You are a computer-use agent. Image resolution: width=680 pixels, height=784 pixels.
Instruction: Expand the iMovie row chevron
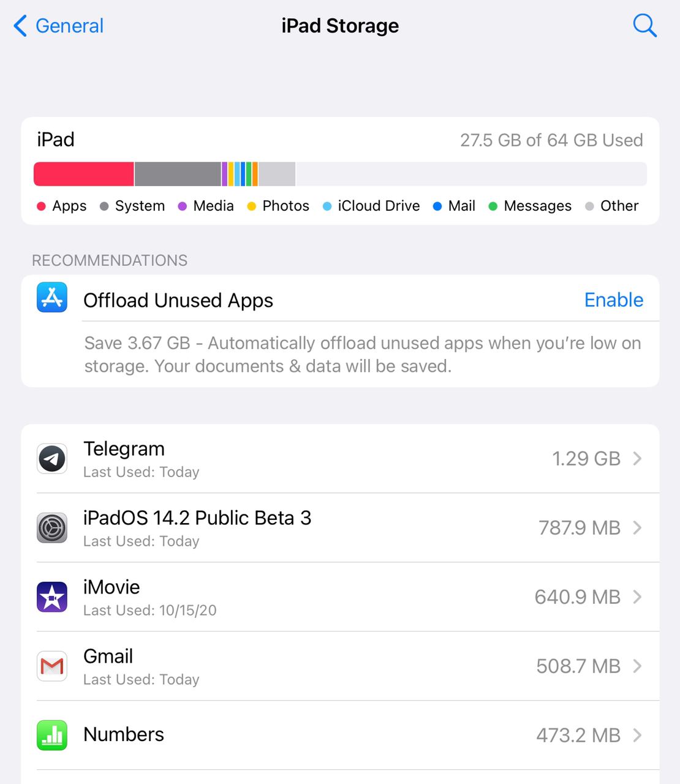pyautogui.click(x=637, y=597)
